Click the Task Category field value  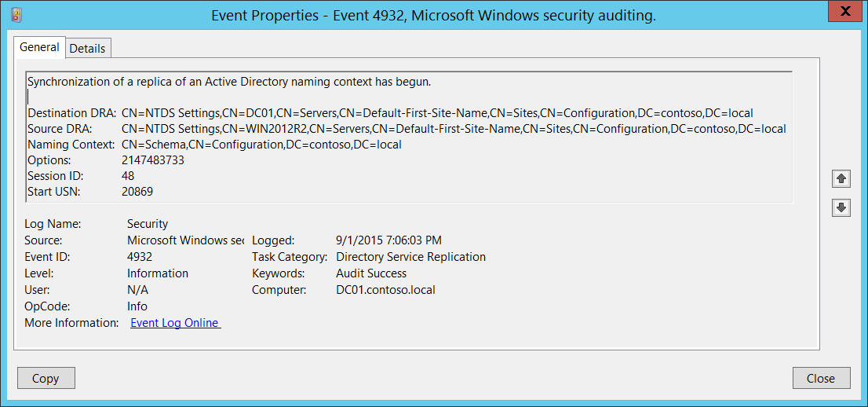410,257
